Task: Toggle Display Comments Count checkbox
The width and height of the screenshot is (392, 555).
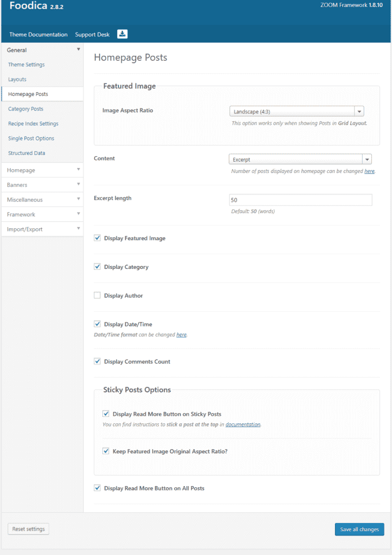Action: click(97, 362)
